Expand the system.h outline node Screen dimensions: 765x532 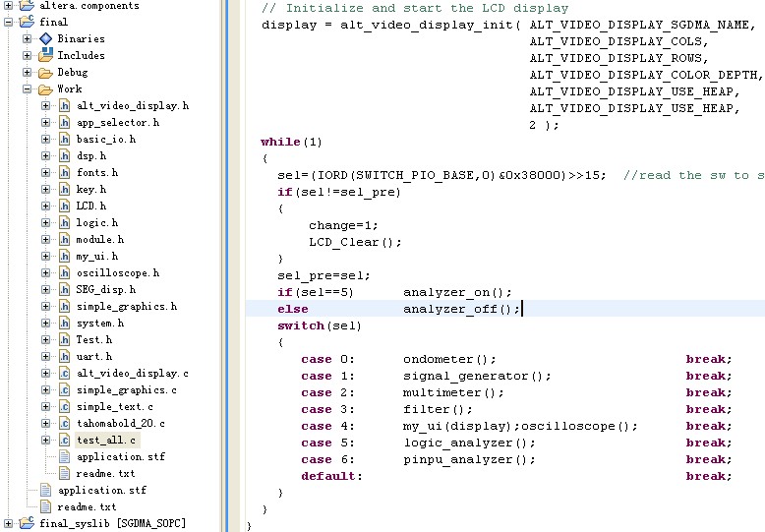click(46, 323)
